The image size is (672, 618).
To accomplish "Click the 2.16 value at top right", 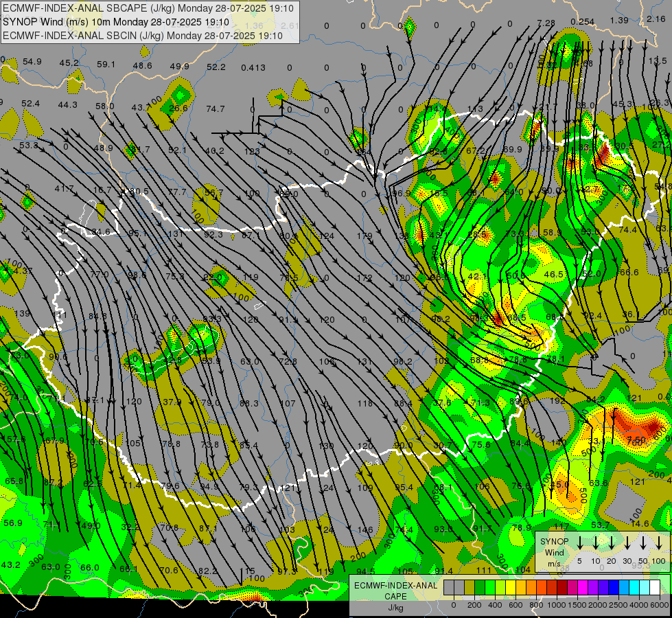I will [x=656, y=19].
